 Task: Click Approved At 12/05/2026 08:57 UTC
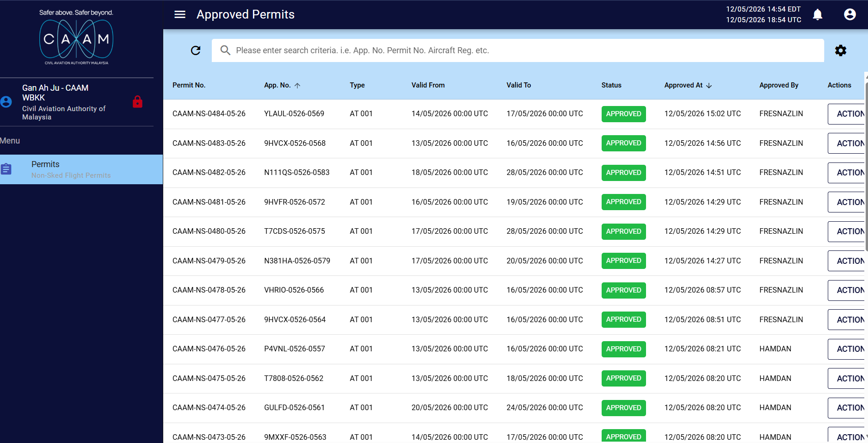pos(702,290)
